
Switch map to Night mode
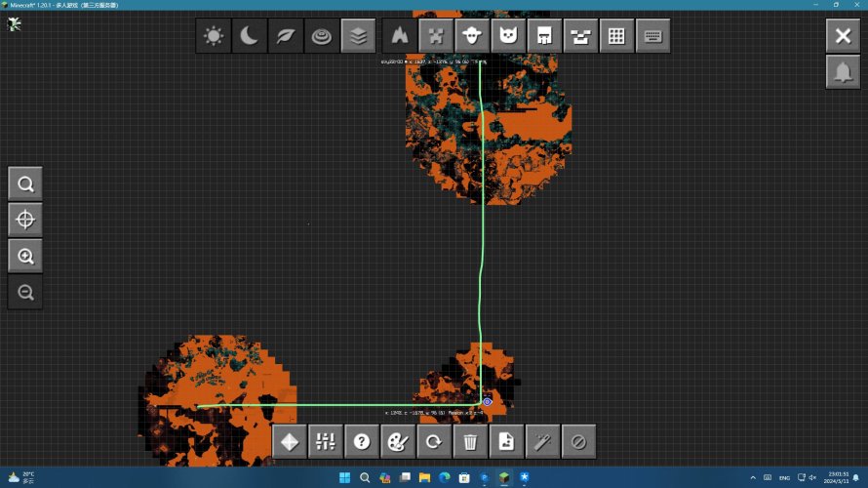[249, 36]
